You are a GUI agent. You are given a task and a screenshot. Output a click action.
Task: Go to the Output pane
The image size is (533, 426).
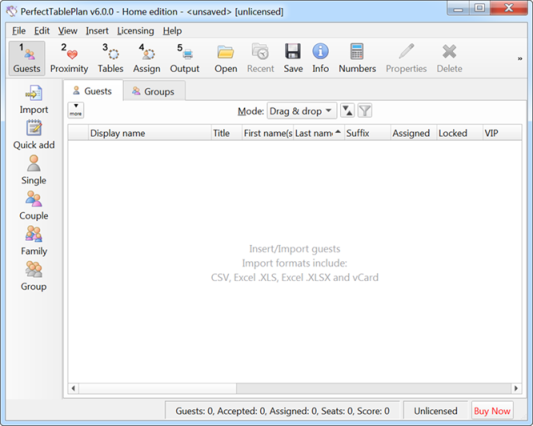[185, 58]
